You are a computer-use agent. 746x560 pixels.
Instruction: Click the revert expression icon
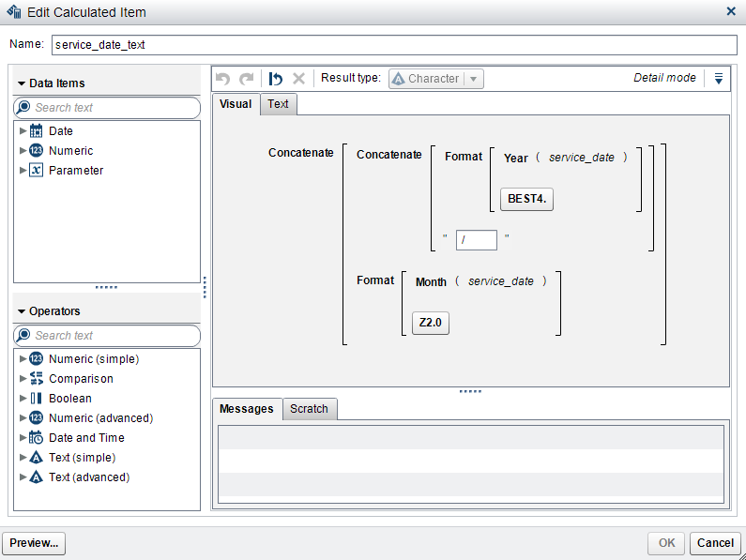pyautogui.click(x=276, y=79)
